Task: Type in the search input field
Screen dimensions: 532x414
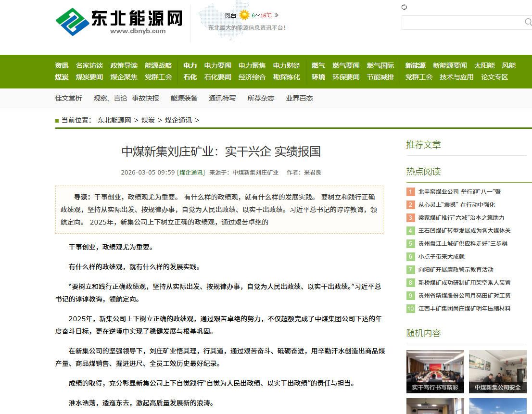Action: pos(462,22)
